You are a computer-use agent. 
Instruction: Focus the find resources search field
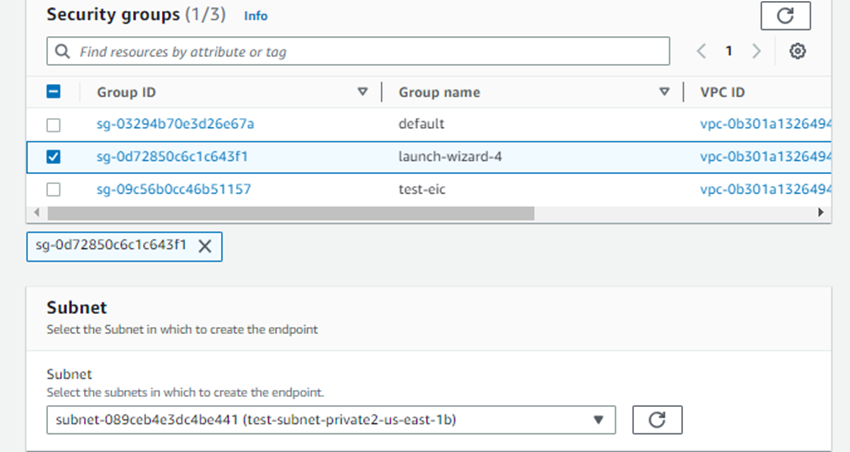pos(358,51)
